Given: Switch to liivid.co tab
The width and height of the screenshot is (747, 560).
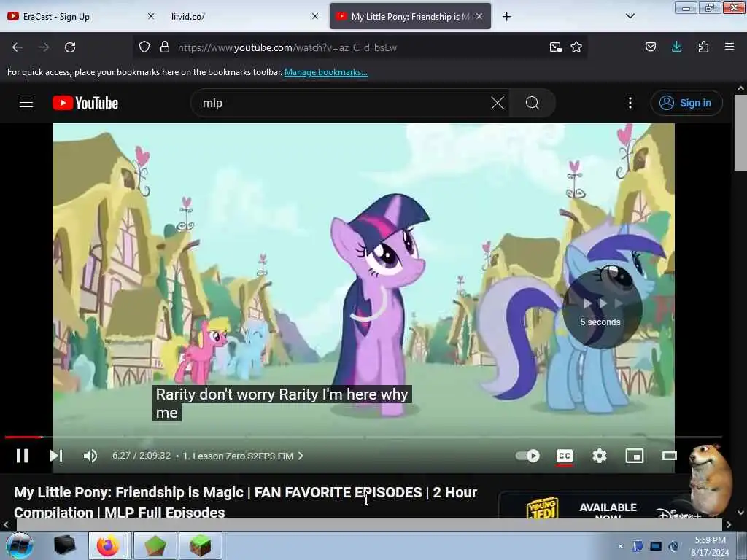Looking at the screenshot, I should coord(244,16).
